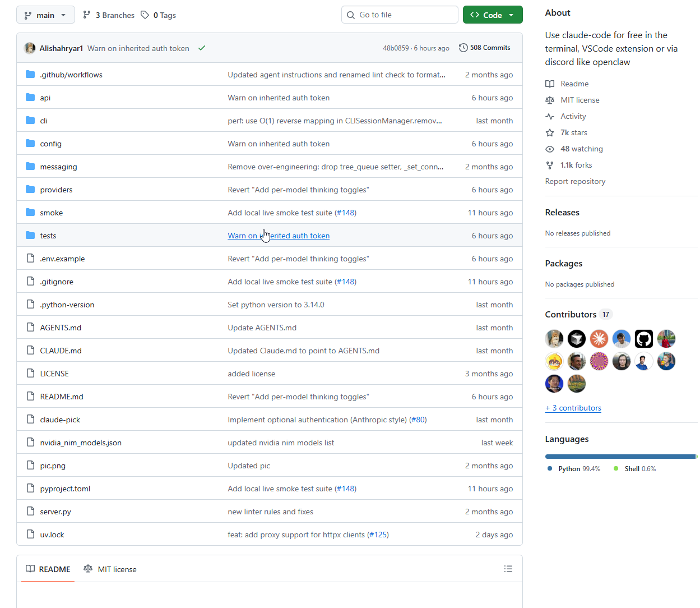Open pic.png file
Image resolution: width=700 pixels, height=608 pixels.
53,466
